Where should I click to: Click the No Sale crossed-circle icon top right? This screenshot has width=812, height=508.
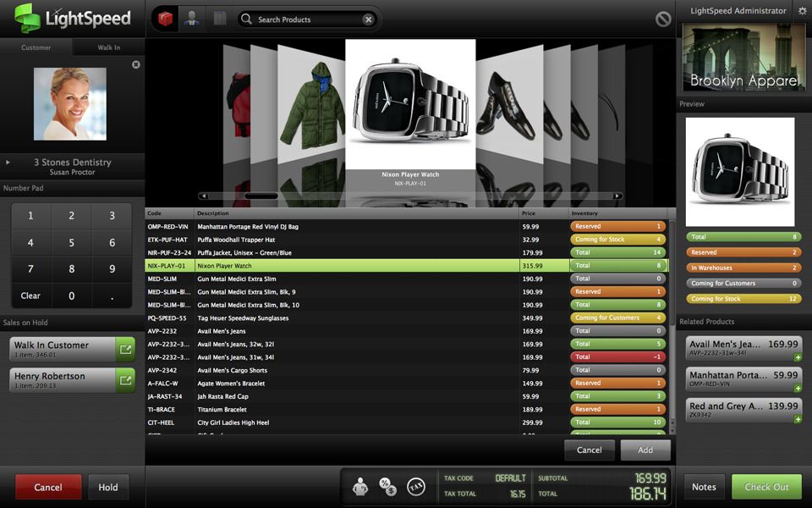click(x=662, y=17)
